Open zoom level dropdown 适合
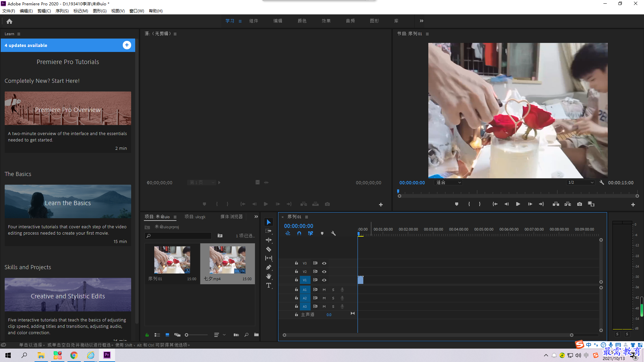This screenshot has height=362, width=644. (448, 183)
